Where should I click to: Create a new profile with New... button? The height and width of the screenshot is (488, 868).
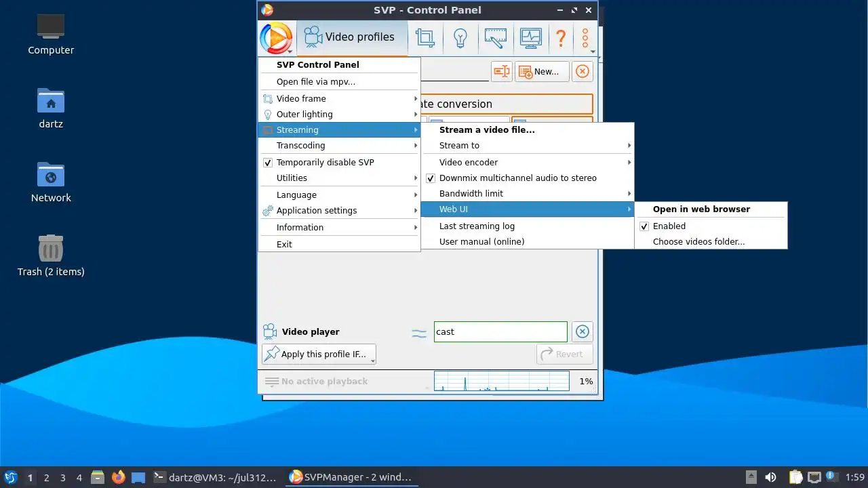point(542,71)
